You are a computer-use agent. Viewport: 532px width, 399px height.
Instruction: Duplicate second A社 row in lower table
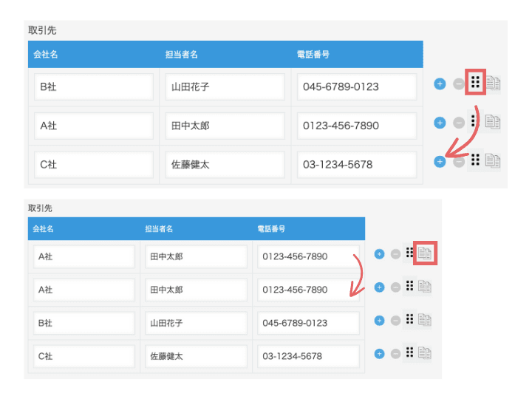pyautogui.click(x=425, y=287)
